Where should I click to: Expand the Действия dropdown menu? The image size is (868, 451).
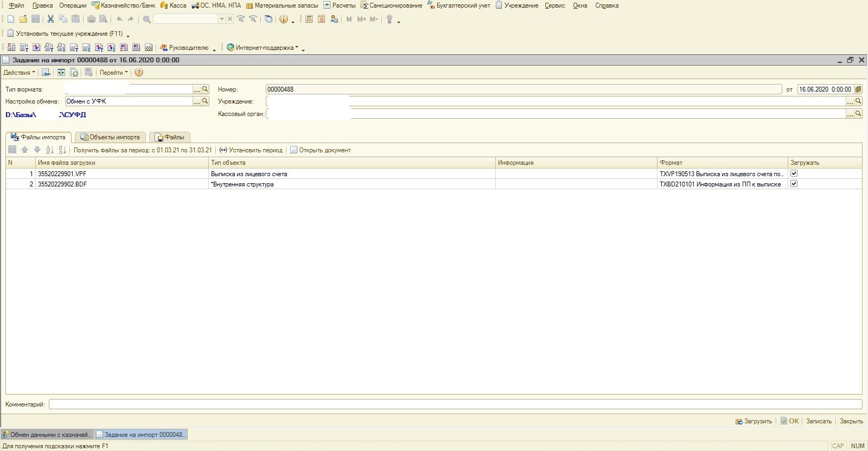19,73
